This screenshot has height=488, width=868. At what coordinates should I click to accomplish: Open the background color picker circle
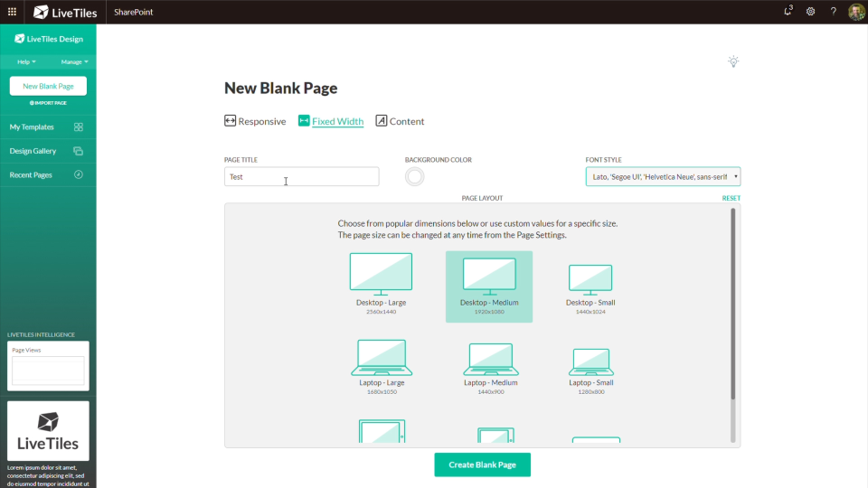tap(414, 177)
